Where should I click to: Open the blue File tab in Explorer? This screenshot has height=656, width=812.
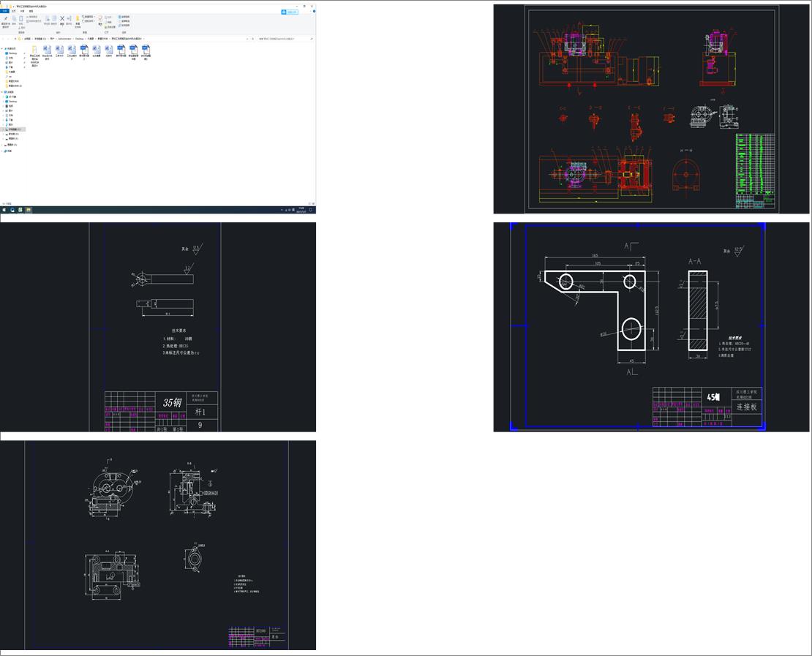[x=4, y=11]
